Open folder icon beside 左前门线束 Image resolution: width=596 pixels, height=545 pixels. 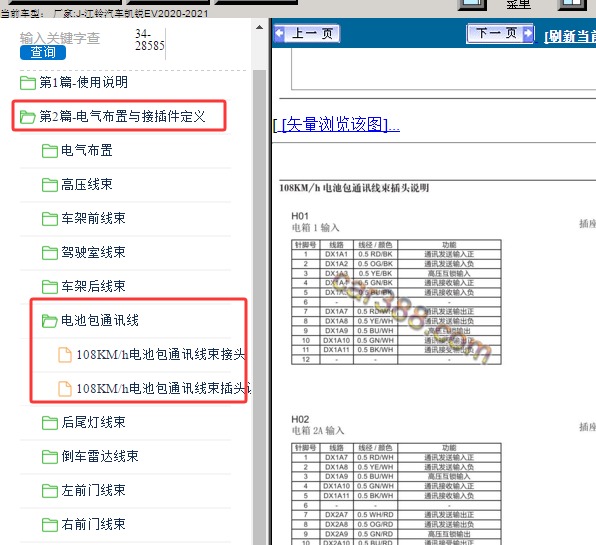coord(50,490)
